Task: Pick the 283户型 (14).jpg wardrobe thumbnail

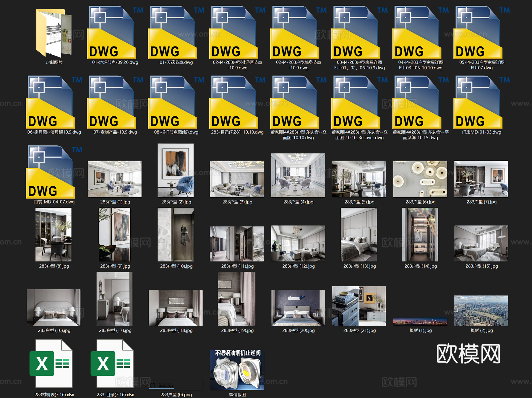Action: click(420, 235)
